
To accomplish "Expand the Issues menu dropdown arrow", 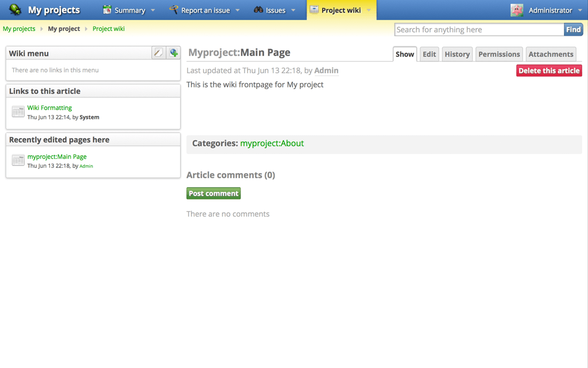I will pyautogui.click(x=293, y=10).
